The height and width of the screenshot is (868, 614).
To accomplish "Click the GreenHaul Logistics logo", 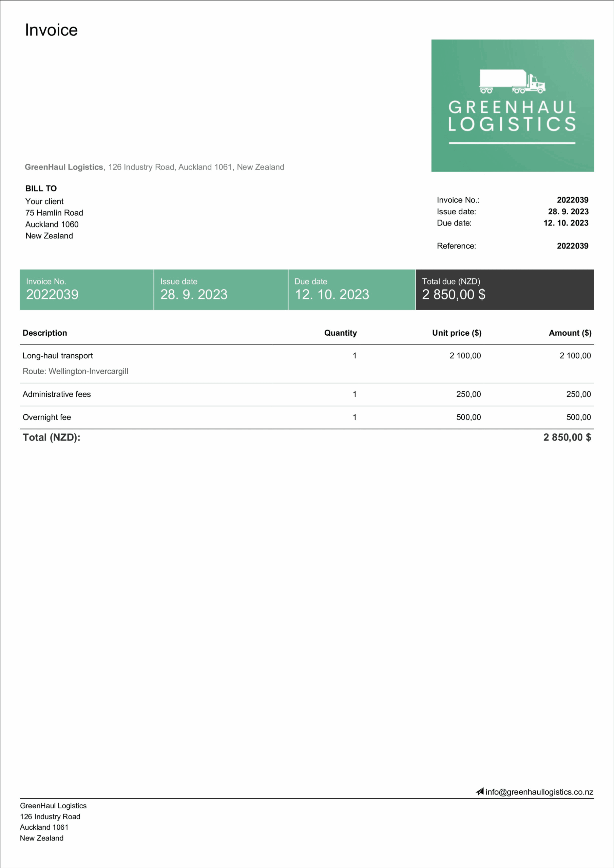I will click(513, 105).
